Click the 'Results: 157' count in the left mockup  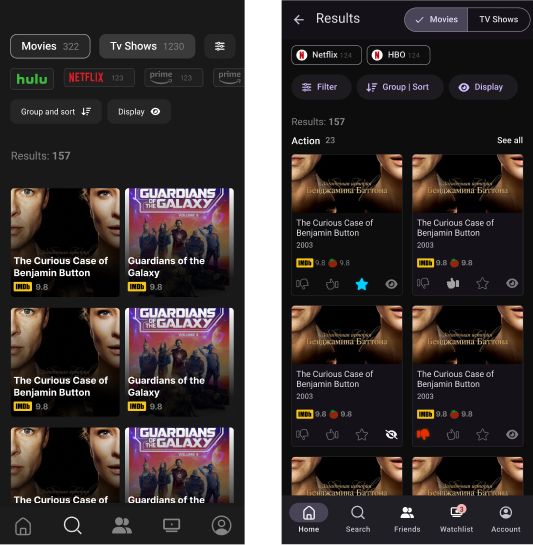(41, 156)
